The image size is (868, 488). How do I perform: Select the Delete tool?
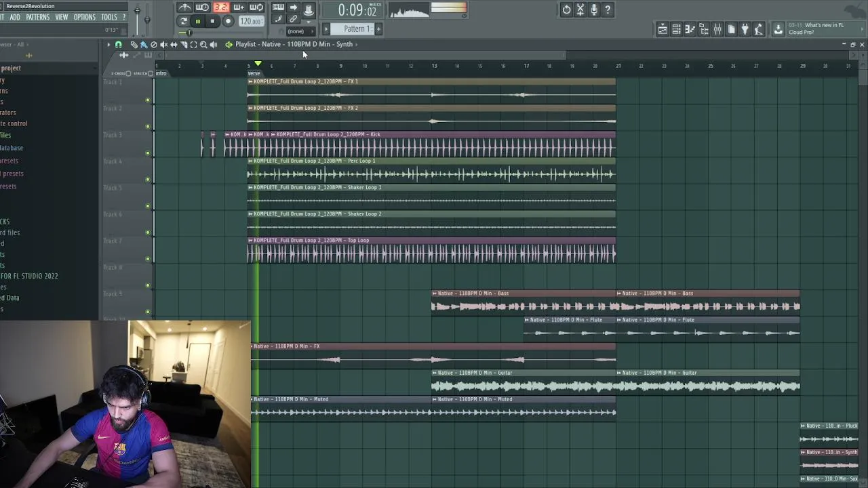[154, 44]
